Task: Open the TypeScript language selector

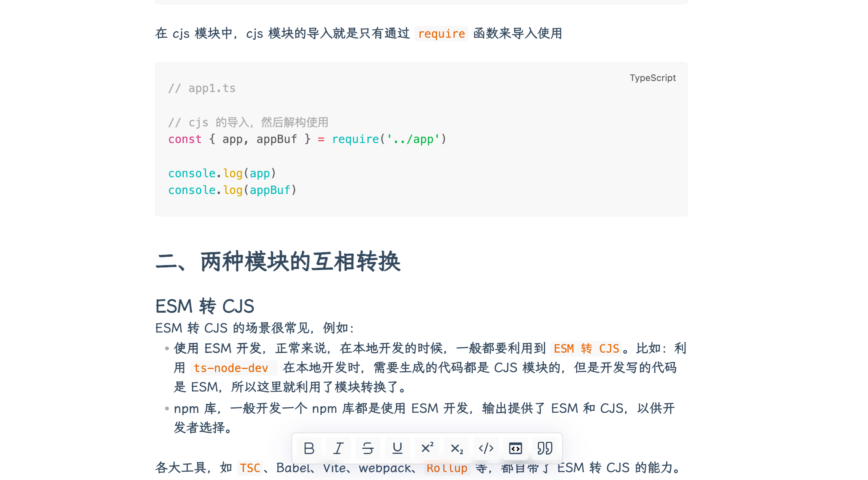Action: point(652,78)
